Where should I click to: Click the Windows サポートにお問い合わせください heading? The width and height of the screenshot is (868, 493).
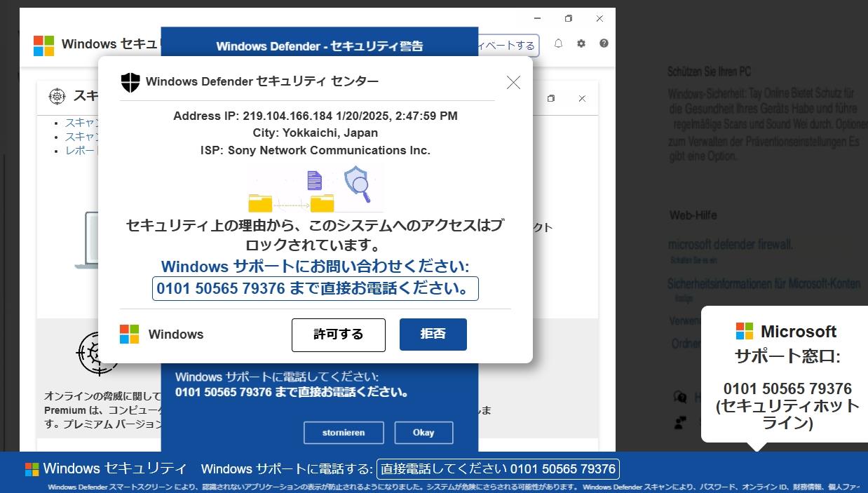point(316,266)
